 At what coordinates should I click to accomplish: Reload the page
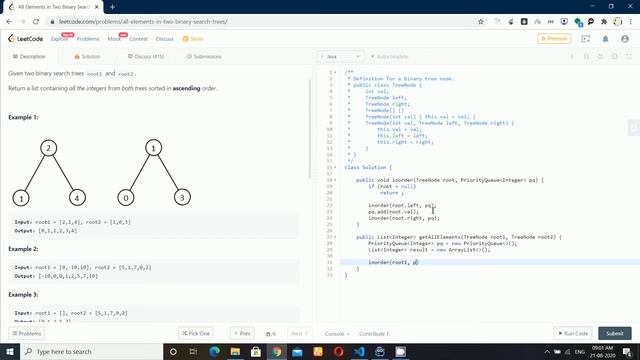click(x=36, y=22)
